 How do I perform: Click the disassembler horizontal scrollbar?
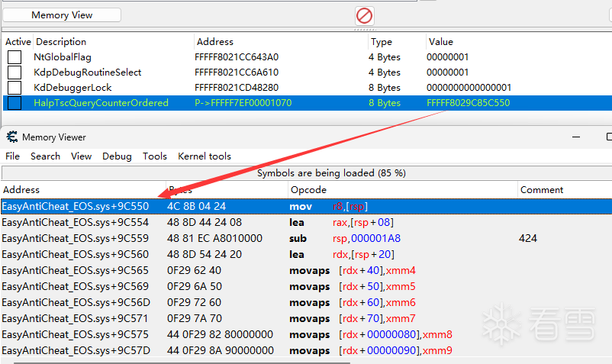(x=182, y=362)
